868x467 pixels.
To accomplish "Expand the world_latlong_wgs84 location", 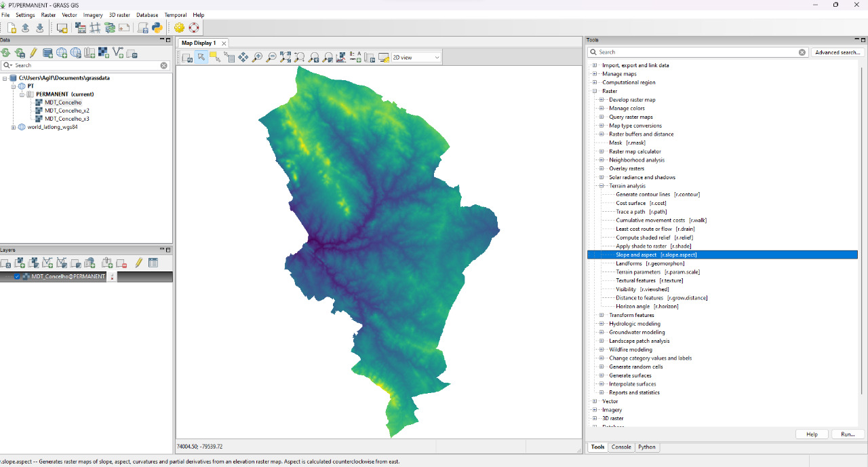I will click(14, 127).
